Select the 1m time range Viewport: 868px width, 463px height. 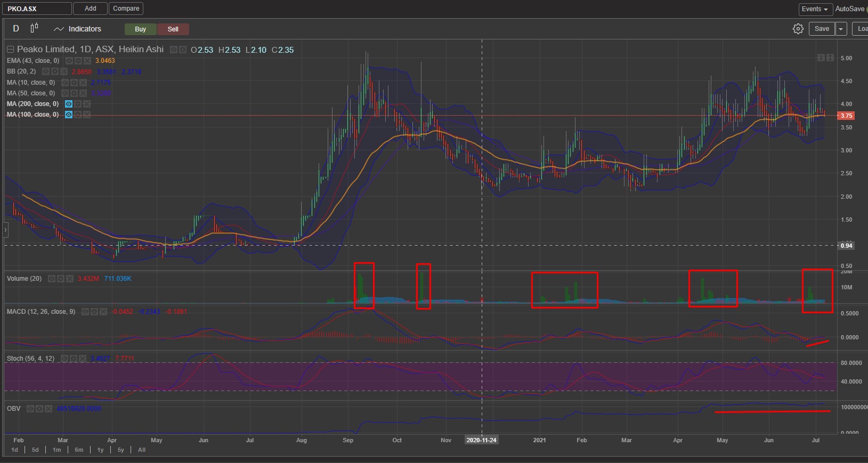[56, 450]
